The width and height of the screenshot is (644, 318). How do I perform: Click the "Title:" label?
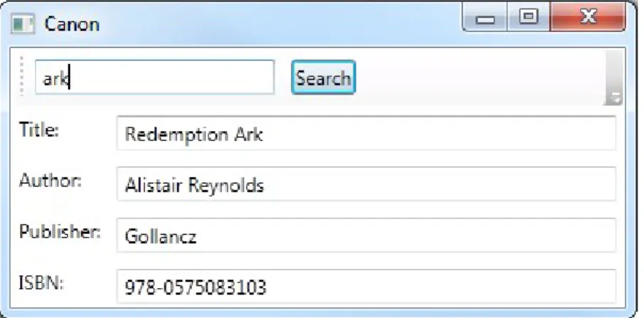[x=39, y=130]
